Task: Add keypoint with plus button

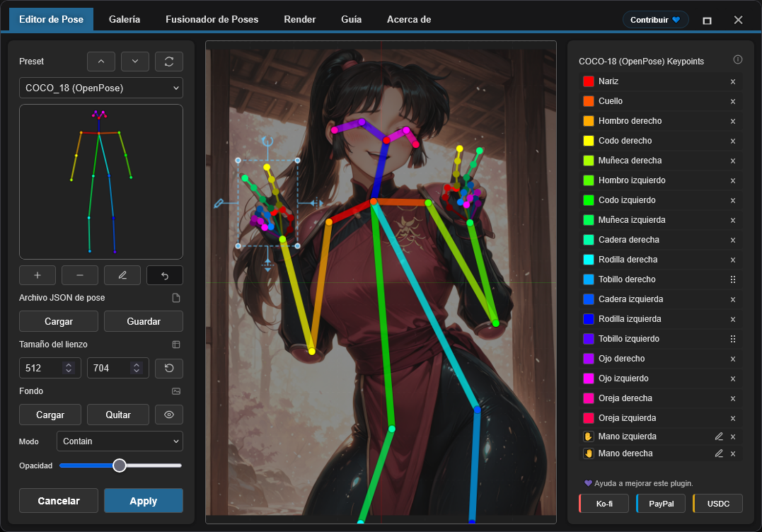Action: (37, 275)
